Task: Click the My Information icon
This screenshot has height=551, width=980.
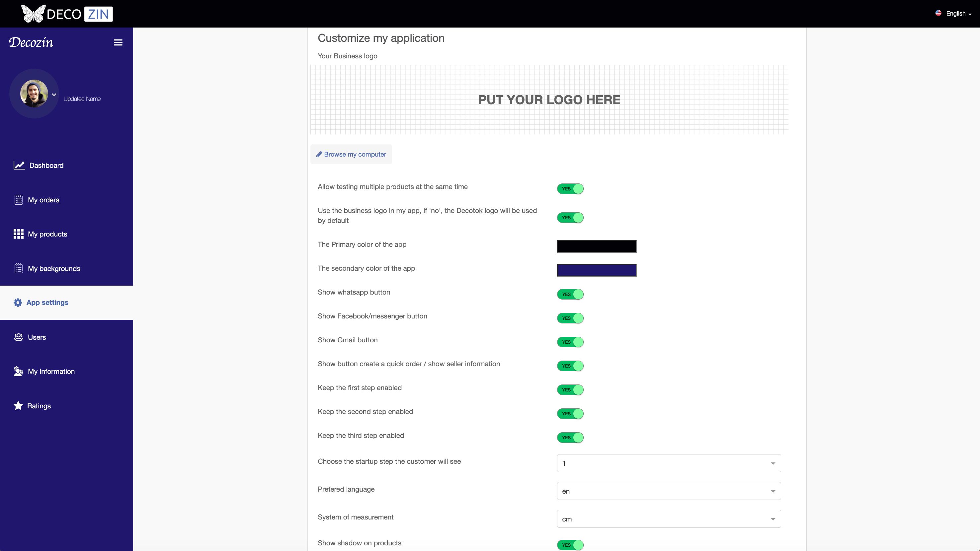Action: click(x=18, y=372)
